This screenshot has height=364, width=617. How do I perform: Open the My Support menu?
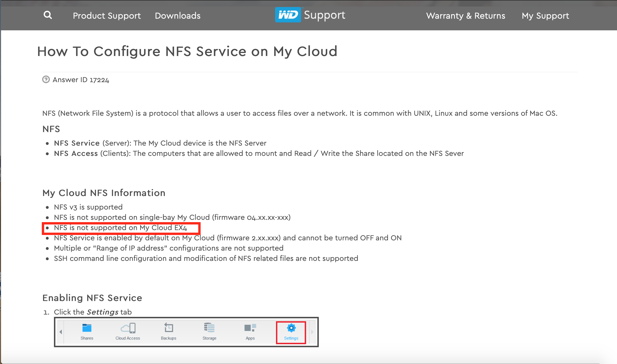coord(545,16)
